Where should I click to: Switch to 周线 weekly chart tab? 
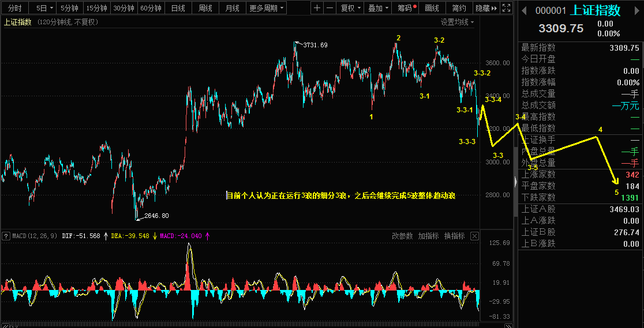[205, 8]
